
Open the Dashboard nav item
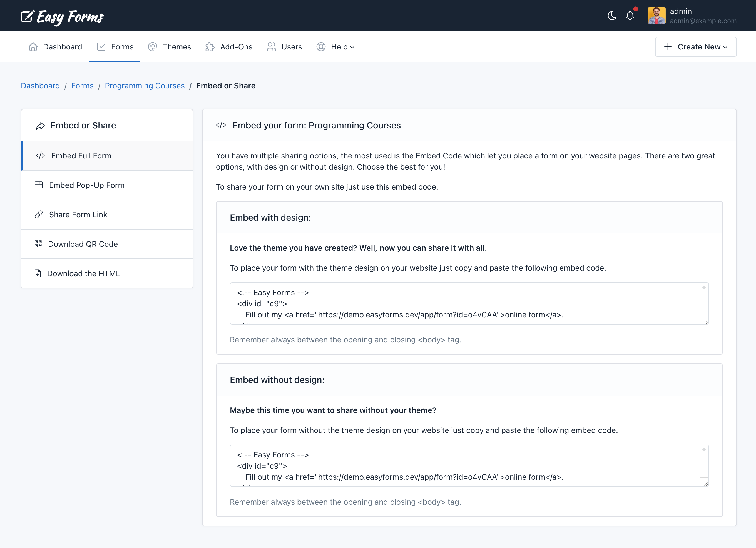55,47
